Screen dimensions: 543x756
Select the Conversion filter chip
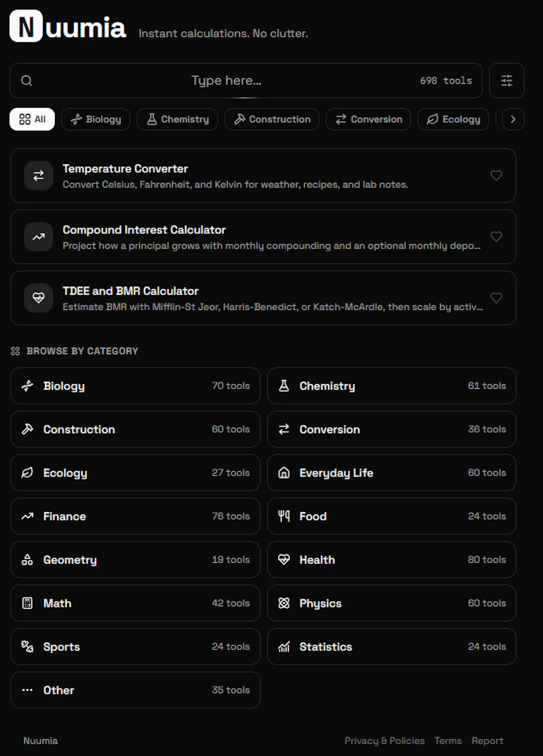[x=369, y=119]
